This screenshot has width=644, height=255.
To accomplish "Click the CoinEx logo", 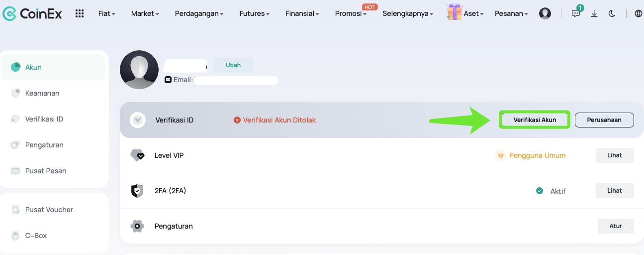I will [32, 13].
